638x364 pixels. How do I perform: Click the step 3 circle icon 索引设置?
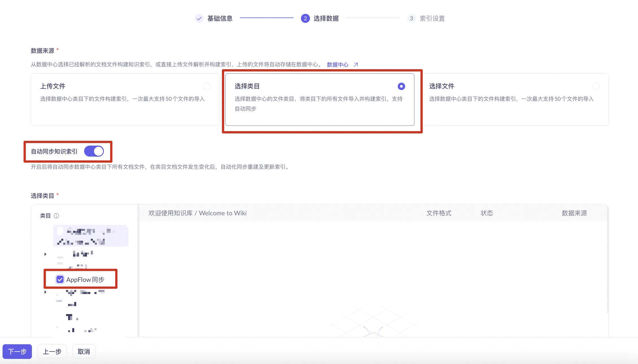411,18
